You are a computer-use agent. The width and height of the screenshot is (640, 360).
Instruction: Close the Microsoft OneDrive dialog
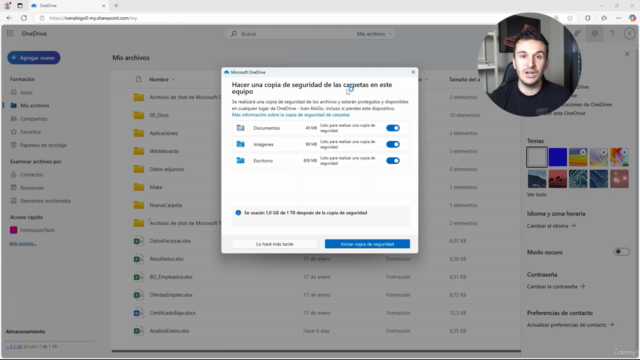pyautogui.click(x=413, y=72)
